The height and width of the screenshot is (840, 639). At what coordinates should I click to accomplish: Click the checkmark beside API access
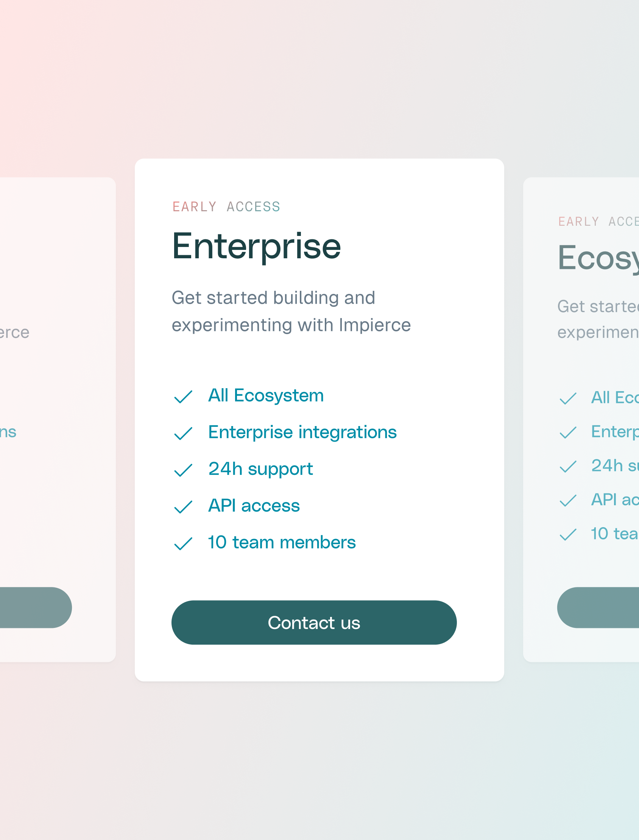coord(183,507)
